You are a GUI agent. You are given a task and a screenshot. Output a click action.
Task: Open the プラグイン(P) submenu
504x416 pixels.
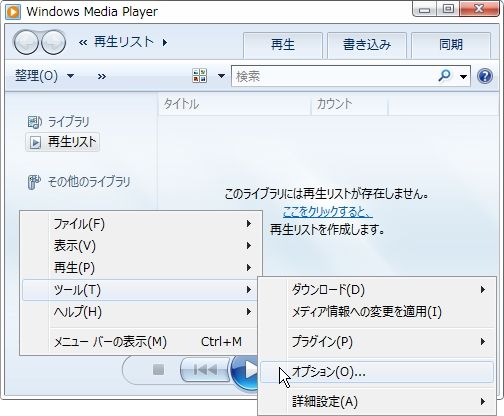377,342
